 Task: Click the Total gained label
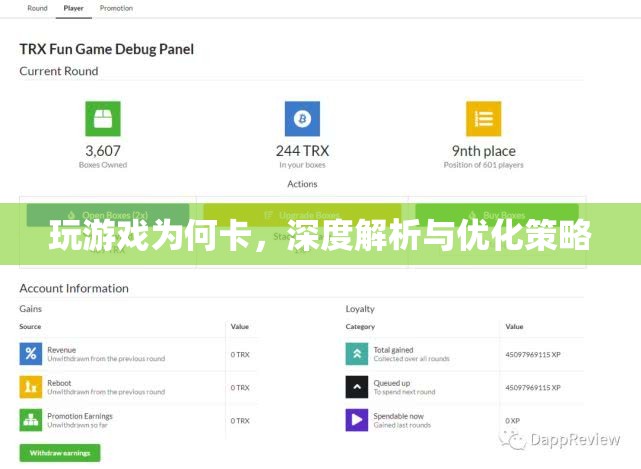coord(393,350)
